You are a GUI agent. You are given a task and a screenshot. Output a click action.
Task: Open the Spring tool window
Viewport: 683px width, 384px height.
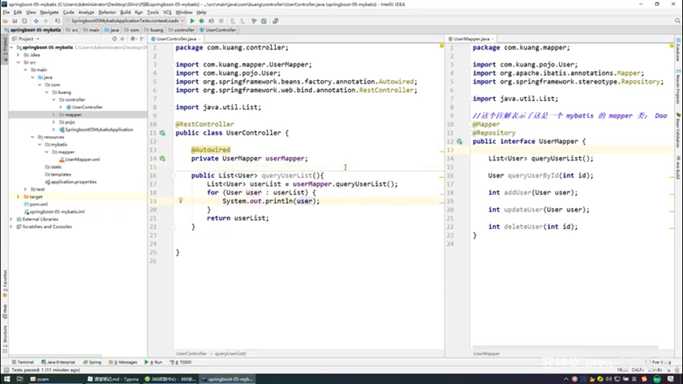[92, 362]
